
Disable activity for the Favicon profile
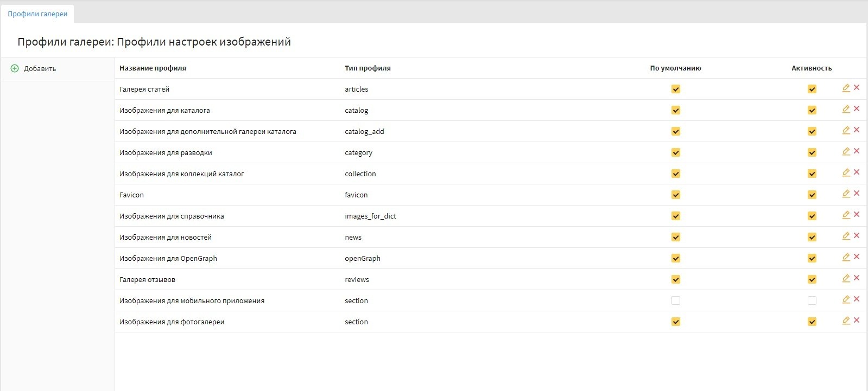[x=812, y=195]
